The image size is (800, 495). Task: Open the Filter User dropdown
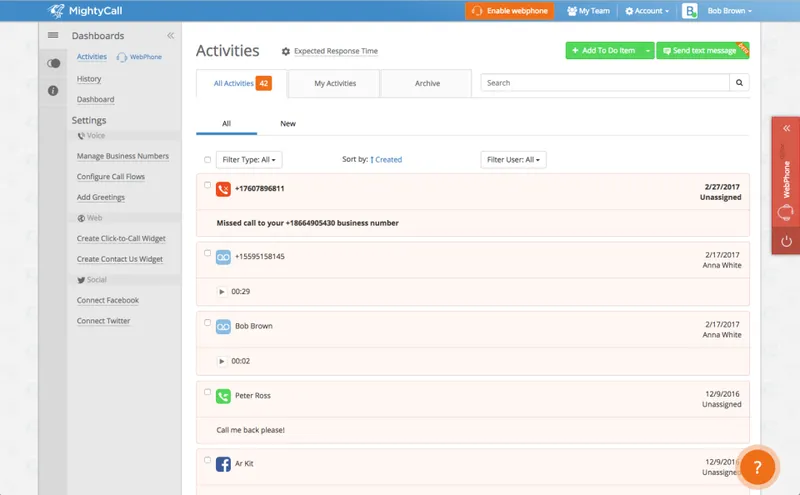point(513,160)
